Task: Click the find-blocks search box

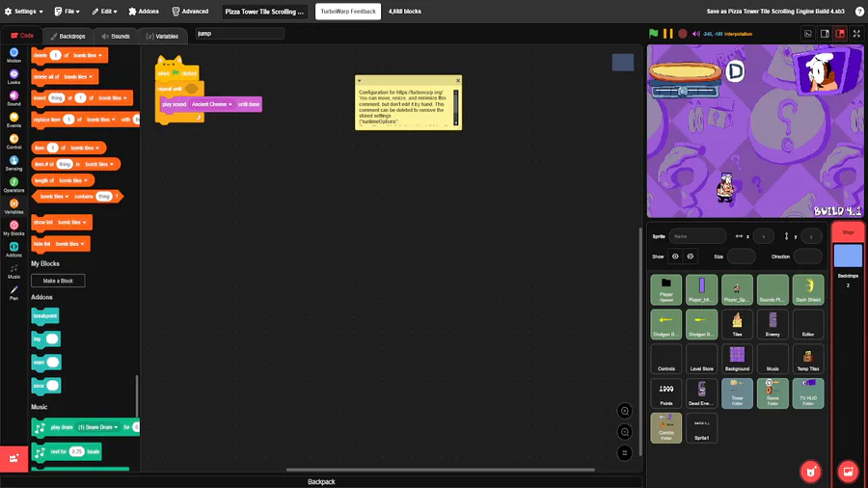Action: (x=239, y=34)
